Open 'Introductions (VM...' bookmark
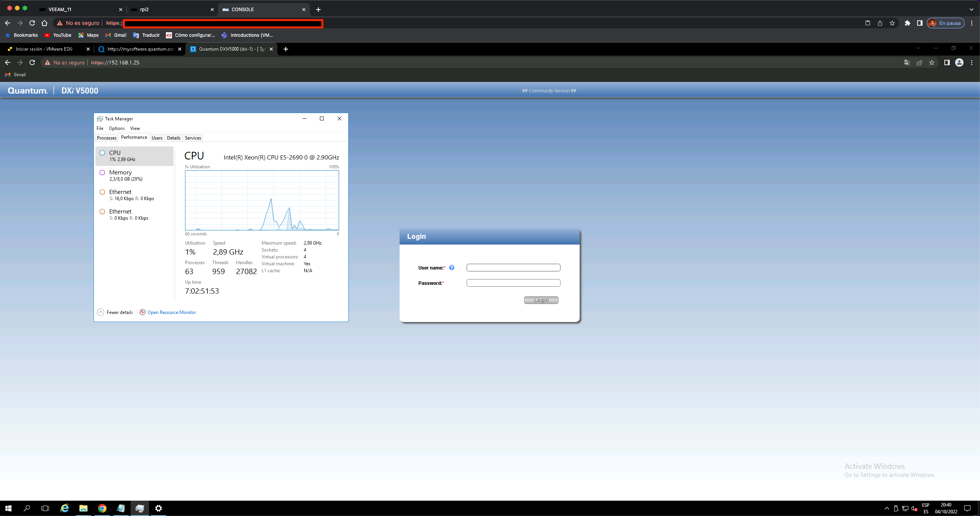 click(247, 35)
